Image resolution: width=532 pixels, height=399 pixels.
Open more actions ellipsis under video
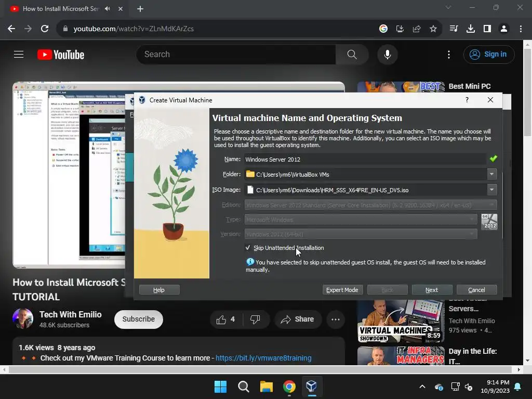click(x=335, y=320)
